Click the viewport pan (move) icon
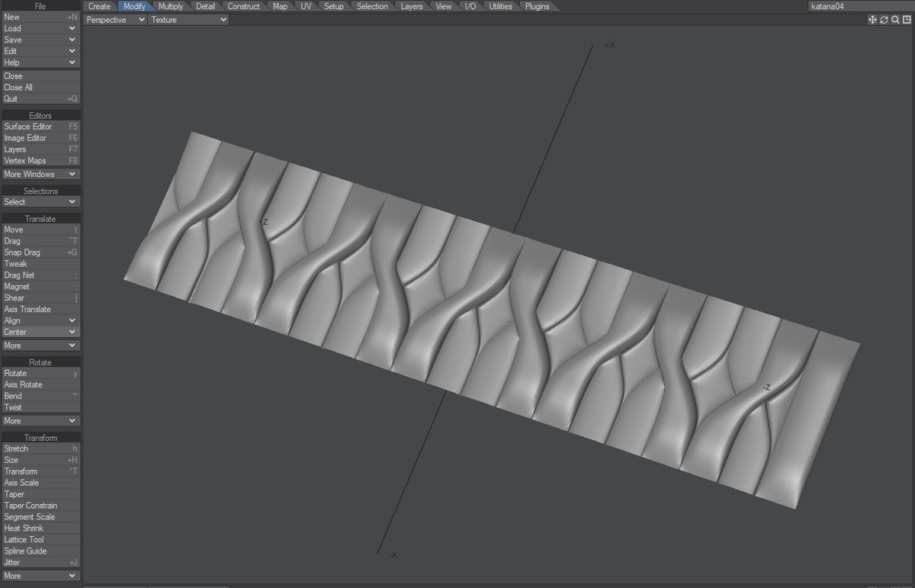The height and width of the screenshot is (588, 915). click(x=872, y=20)
